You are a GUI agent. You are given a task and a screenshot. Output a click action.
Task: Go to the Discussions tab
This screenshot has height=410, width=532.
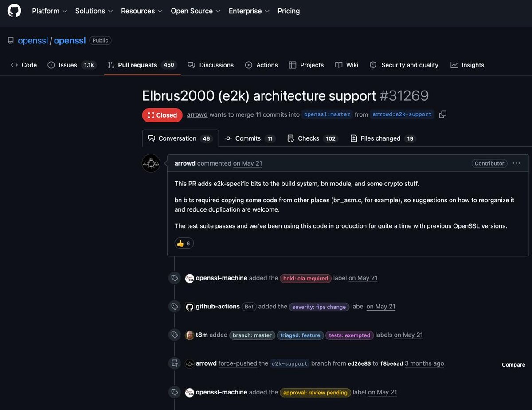click(211, 65)
